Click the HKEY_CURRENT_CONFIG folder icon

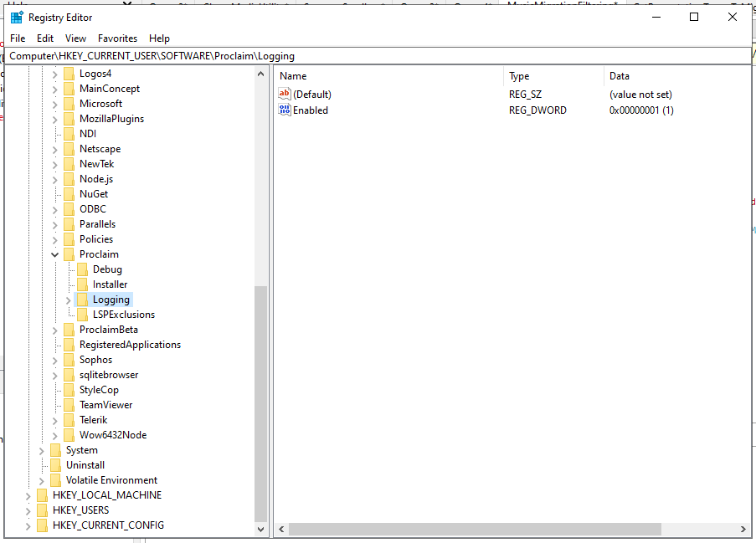[x=43, y=525]
